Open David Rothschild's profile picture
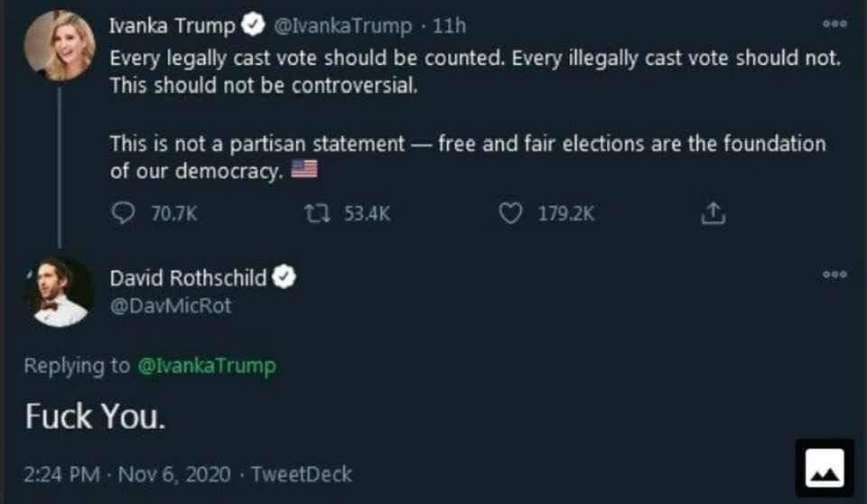This screenshot has height=504, width=867. pyautogui.click(x=60, y=291)
